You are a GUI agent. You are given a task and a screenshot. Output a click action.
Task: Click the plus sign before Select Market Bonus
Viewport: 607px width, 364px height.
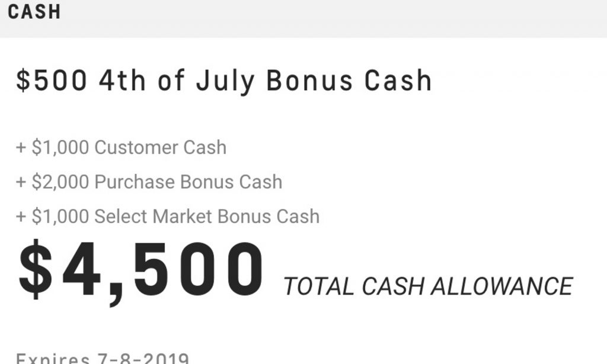21,217
